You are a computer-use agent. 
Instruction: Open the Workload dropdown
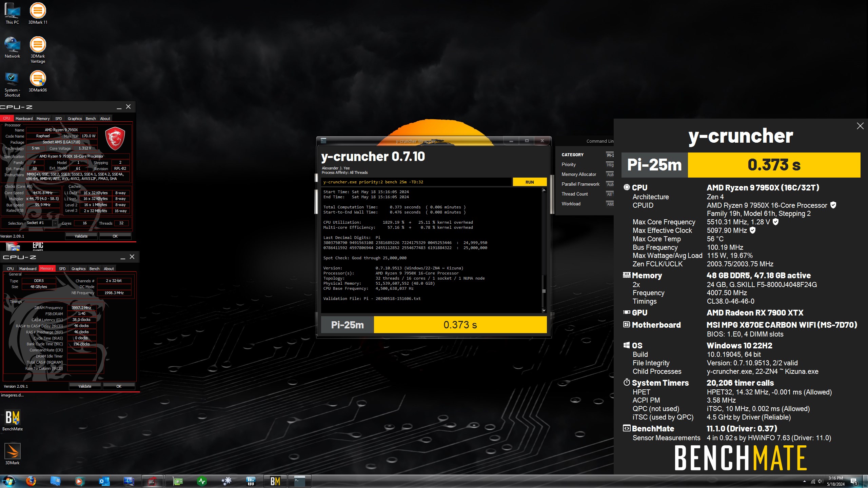[x=610, y=204]
